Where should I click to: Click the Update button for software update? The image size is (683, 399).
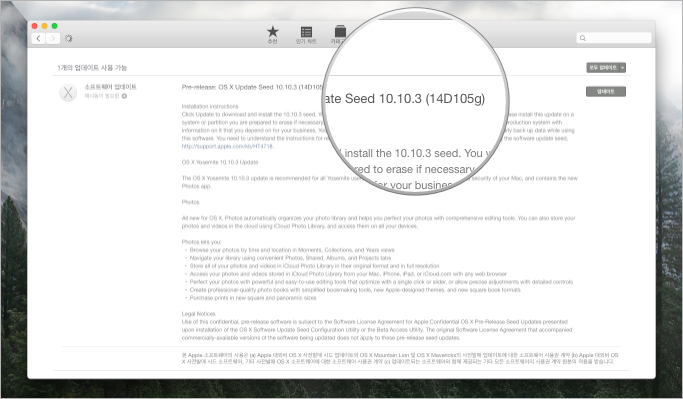click(606, 91)
